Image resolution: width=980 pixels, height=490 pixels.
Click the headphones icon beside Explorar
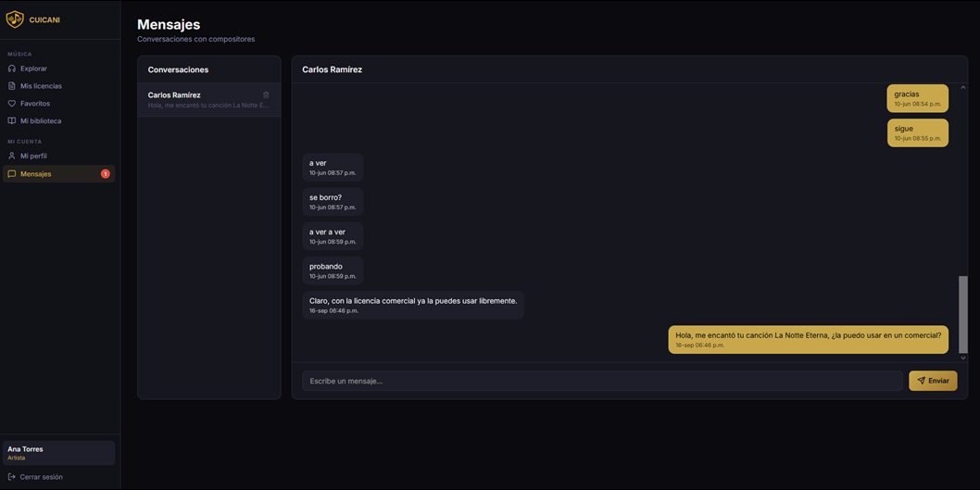click(11, 69)
